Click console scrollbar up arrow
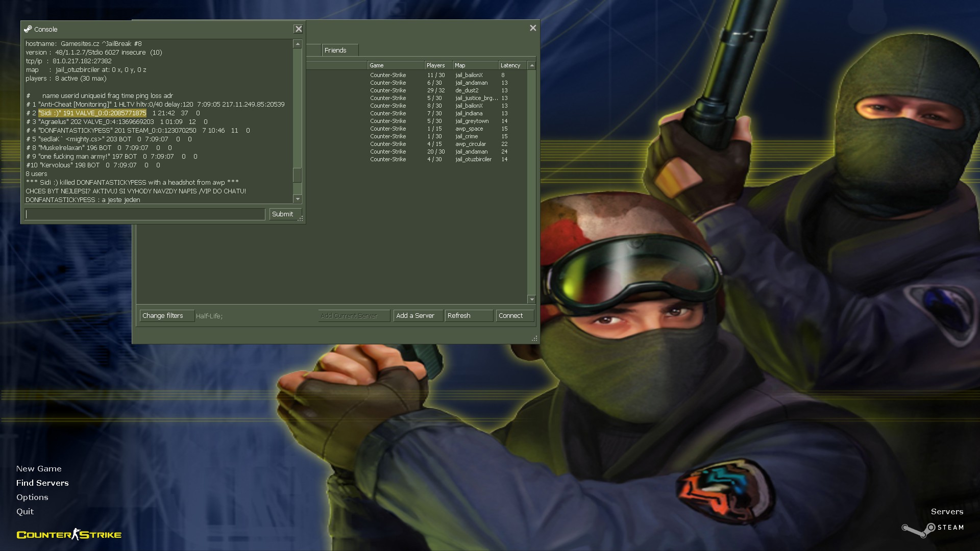Screen dimensions: 980x551 [297, 44]
